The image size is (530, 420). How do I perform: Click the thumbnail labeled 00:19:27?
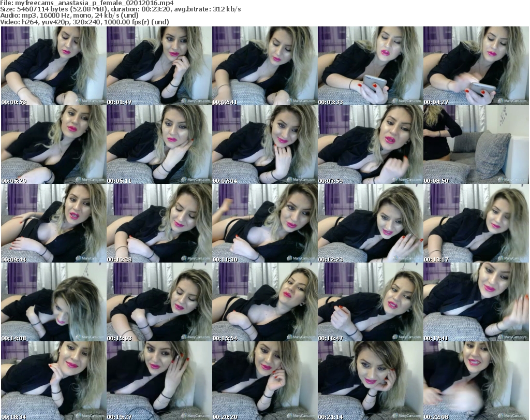(159, 381)
